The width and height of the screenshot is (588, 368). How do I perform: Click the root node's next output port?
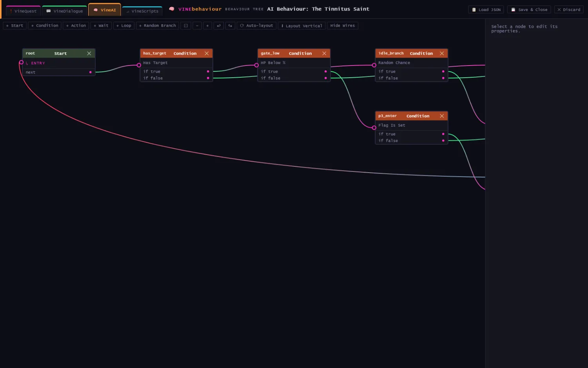91,72
